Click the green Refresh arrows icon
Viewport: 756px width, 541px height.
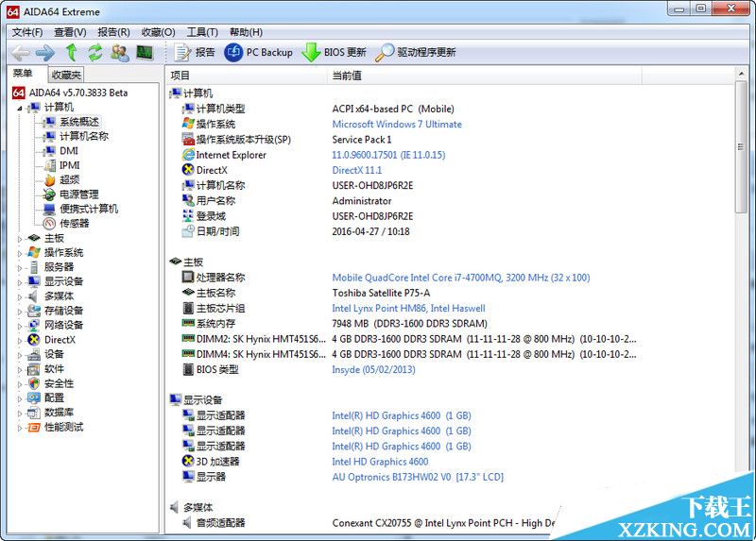tap(95, 52)
